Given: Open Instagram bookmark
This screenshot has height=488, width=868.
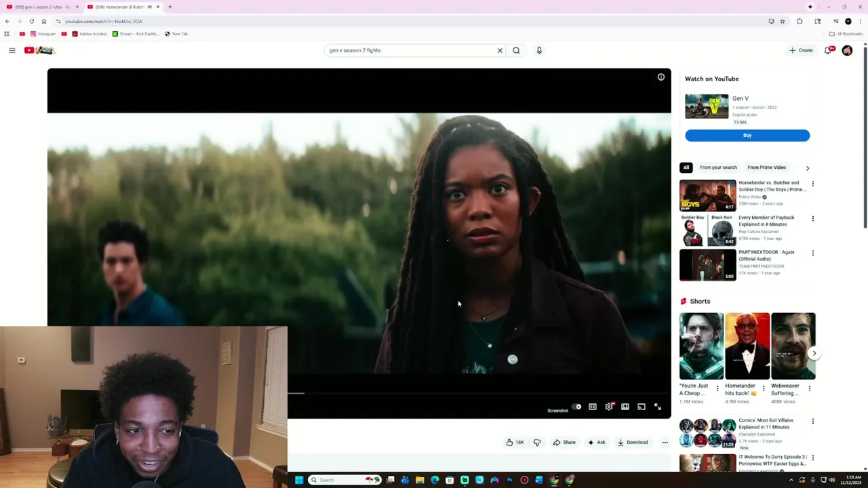Looking at the screenshot, I should pyautogui.click(x=43, y=34).
